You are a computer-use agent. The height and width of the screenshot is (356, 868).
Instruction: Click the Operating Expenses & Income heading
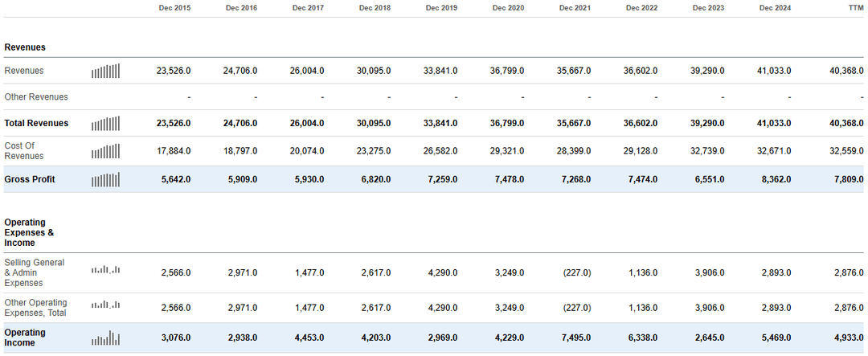[x=30, y=232]
